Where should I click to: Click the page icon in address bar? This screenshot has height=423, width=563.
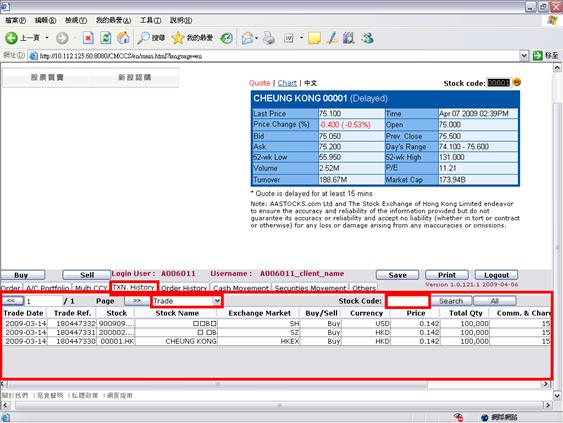(33, 56)
